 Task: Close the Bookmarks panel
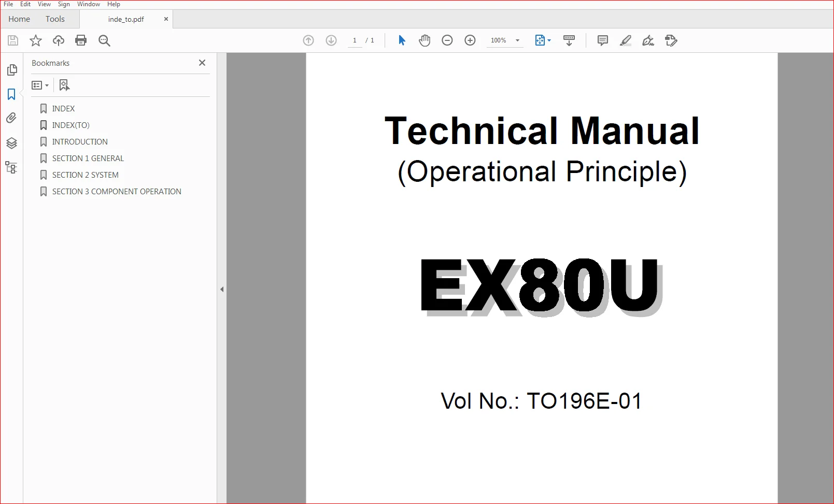[202, 63]
